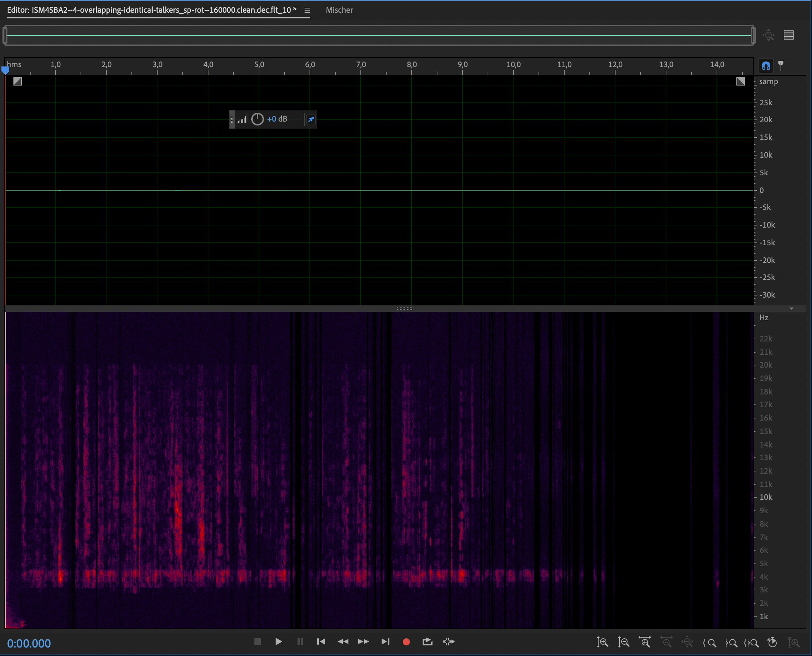Move playhead to previous marker
The width and height of the screenshot is (812, 656).
tap(321, 642)
